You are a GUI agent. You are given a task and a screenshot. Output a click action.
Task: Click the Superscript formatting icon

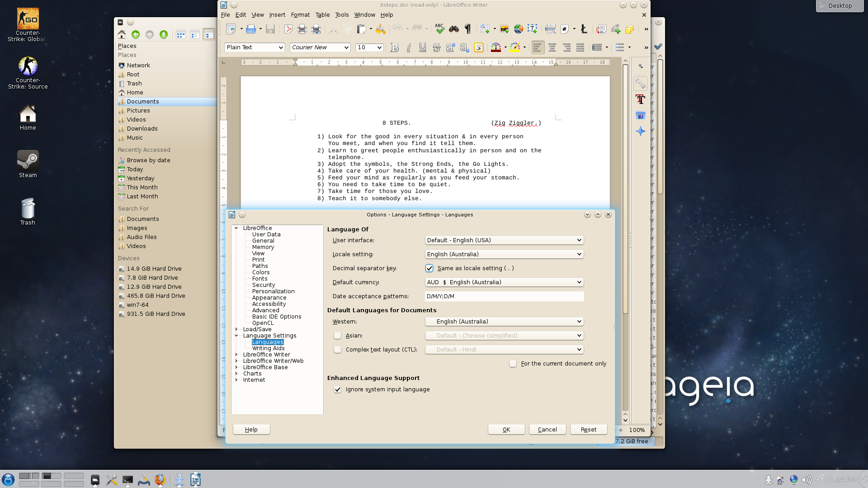(450, 47)
